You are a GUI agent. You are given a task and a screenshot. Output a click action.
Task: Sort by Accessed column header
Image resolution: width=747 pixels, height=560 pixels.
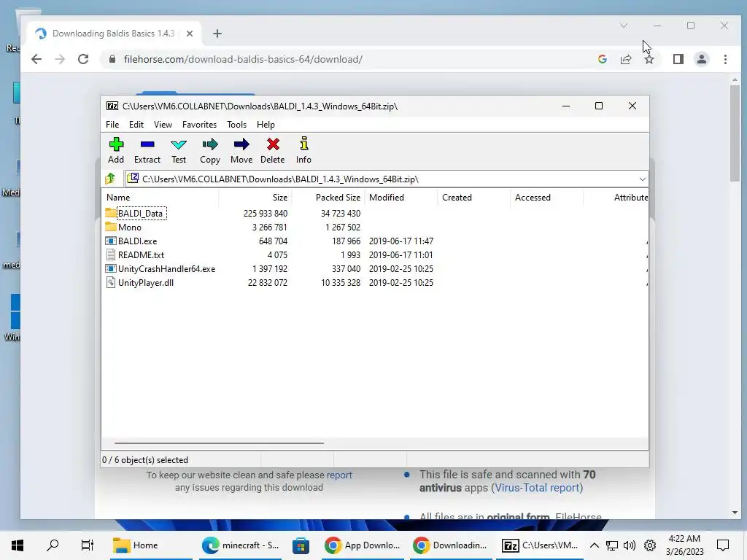tap(546, 197)
